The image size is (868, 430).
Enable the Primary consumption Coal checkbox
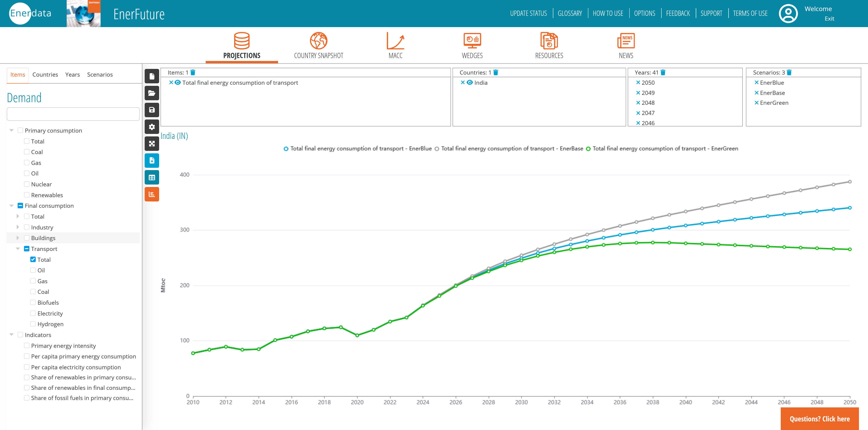[27, 152]
